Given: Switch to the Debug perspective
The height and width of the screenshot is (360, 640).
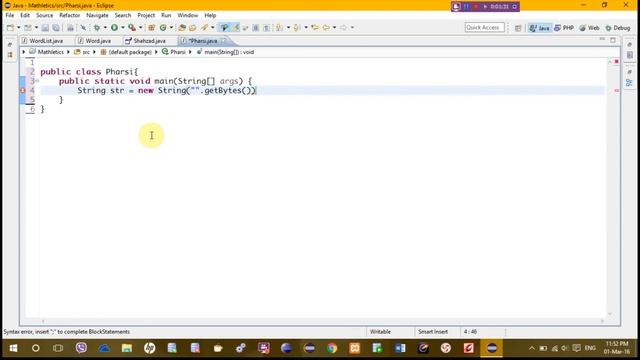Looking at the screenshot, I should 618,28.
